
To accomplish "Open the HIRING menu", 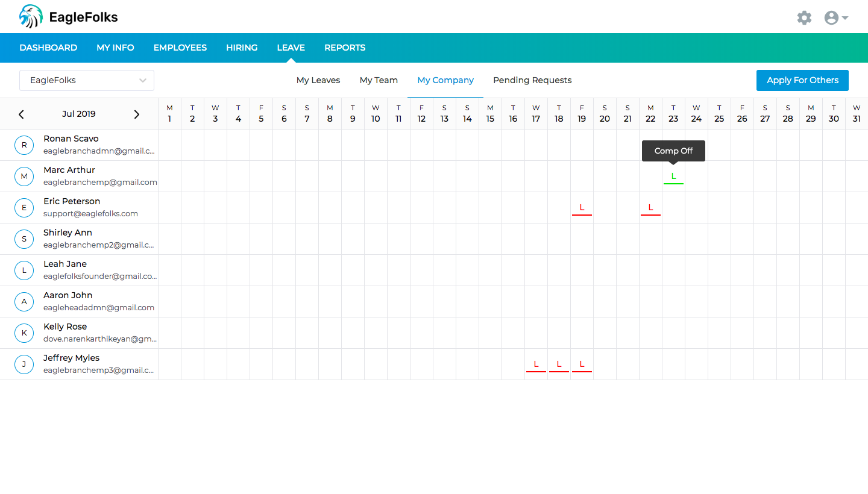I will [242, 48].
